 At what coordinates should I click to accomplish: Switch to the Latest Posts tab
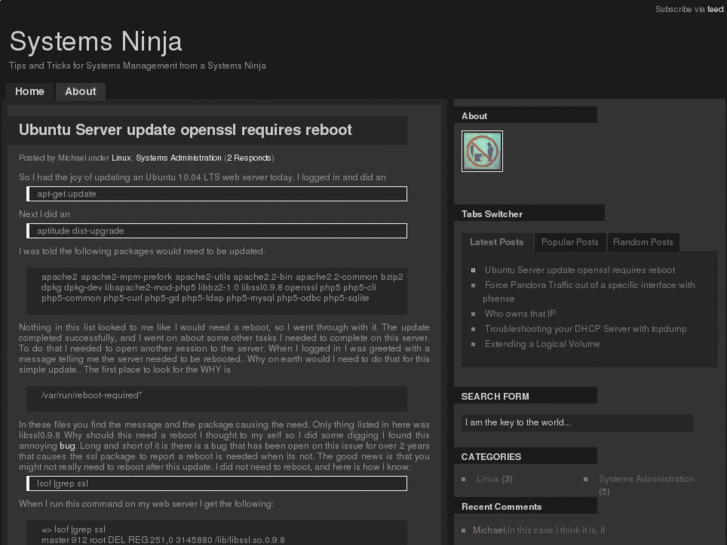[496, 242]
